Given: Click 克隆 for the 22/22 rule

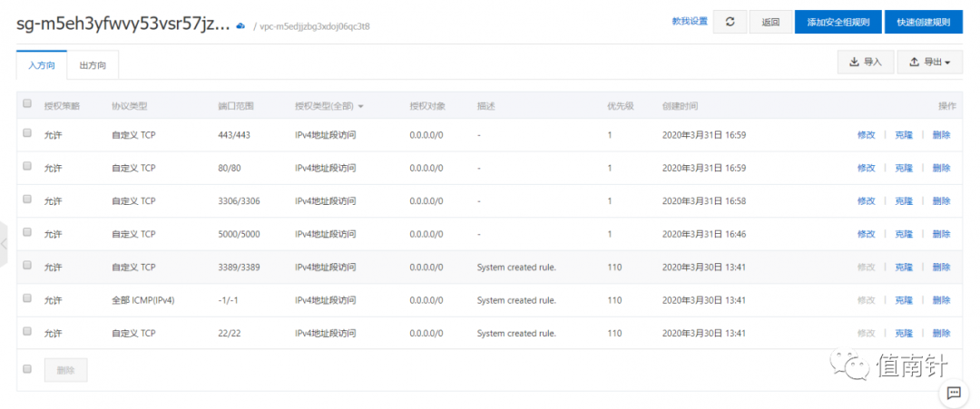Looking at the screenshot, I should pos(904,334).
